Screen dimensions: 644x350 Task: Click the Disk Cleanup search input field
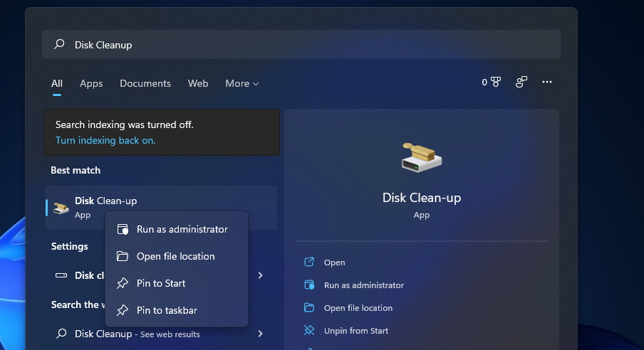click(x=301, y=44)
